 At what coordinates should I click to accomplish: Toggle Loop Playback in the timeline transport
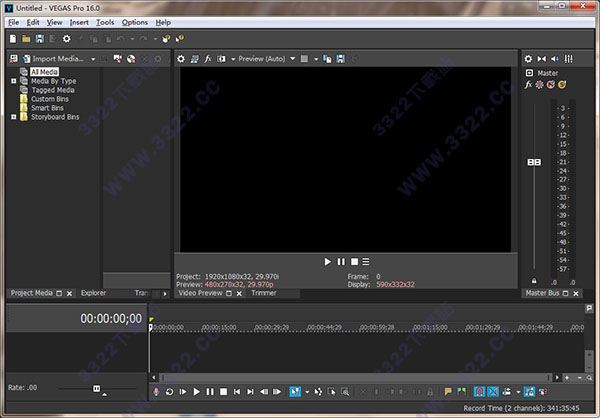169,392
